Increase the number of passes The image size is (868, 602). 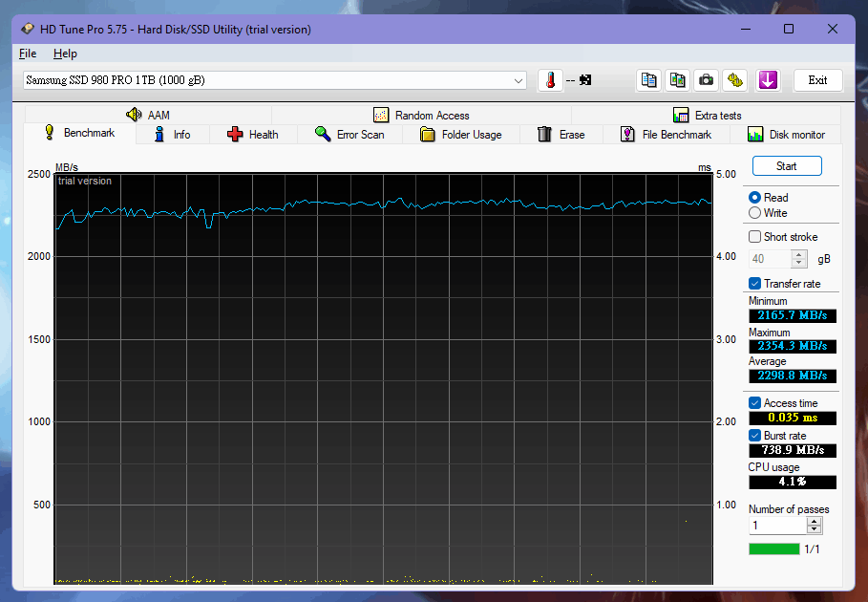[x=814, y=521]
